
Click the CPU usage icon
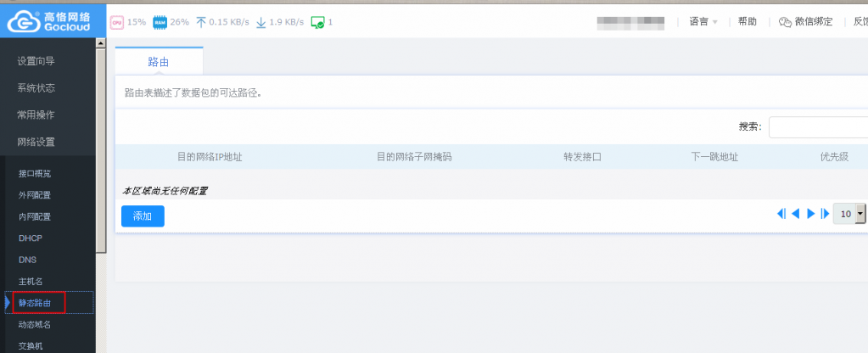coord(117,22)
